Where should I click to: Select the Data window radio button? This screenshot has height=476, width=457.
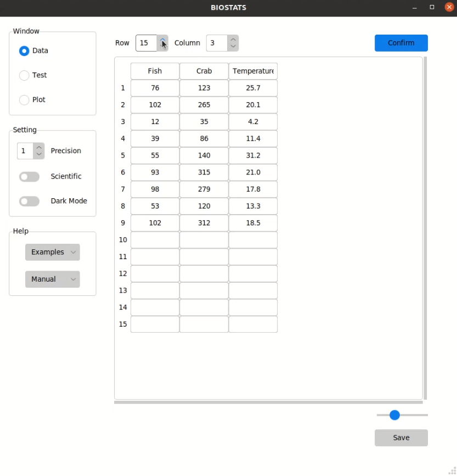24,51
